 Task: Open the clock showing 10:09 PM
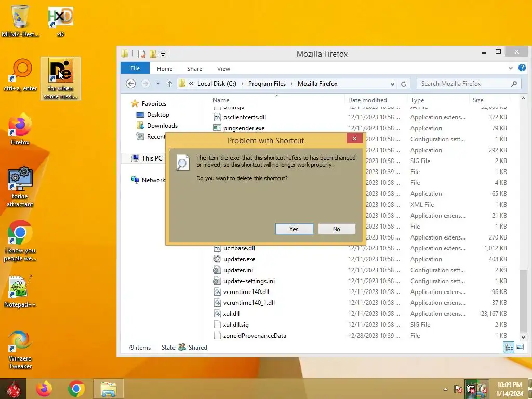tap(510, 389)
